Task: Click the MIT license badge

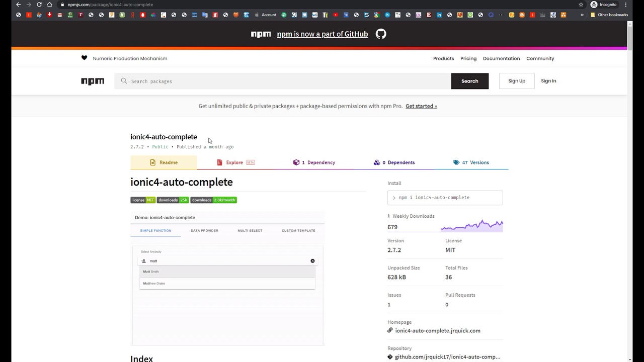Action: tap(143, 200)
